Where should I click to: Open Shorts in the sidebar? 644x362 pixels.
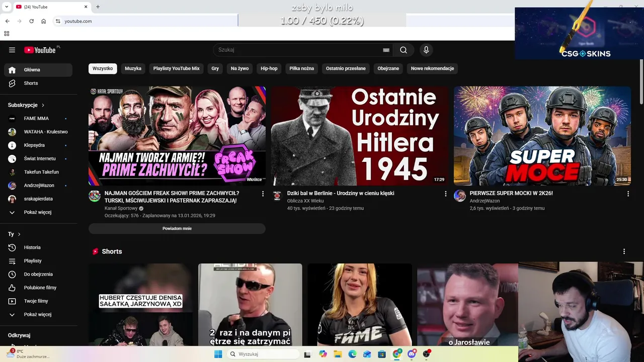[38, 83]
